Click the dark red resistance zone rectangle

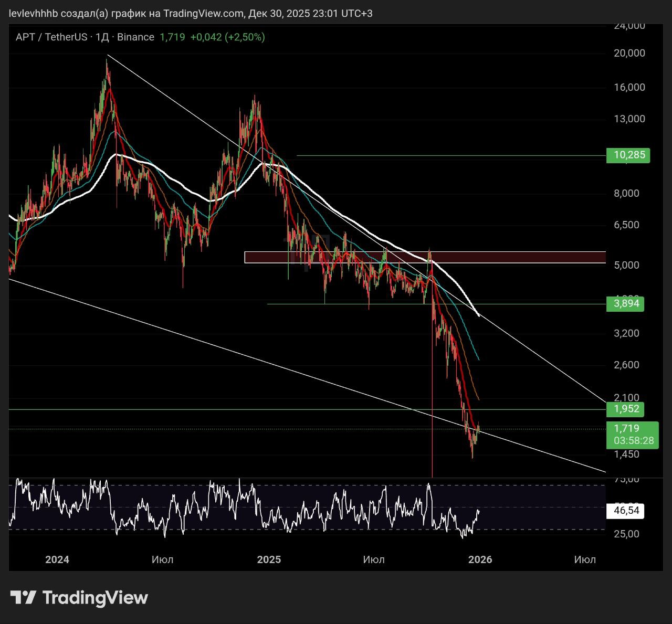coord(425,257)
